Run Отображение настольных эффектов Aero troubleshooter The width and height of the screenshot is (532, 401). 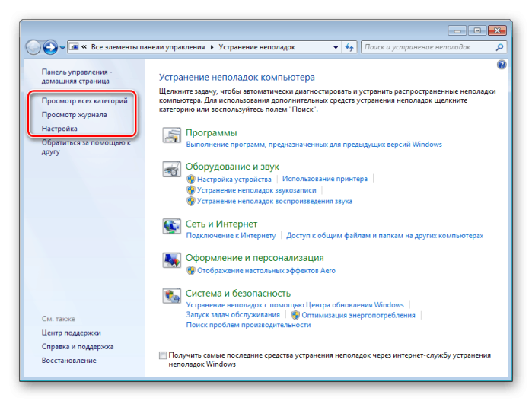pos(266,271)
